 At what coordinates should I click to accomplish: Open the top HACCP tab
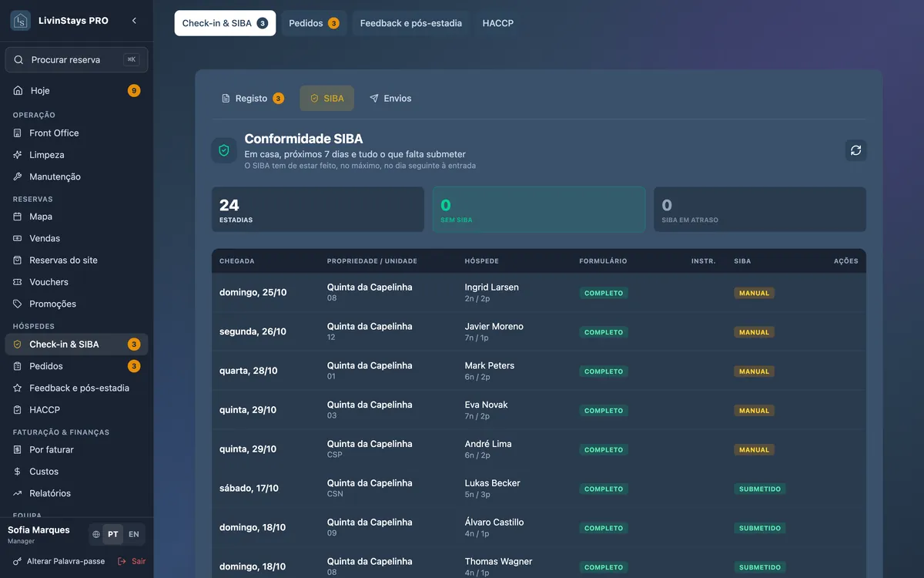point(498,23)
